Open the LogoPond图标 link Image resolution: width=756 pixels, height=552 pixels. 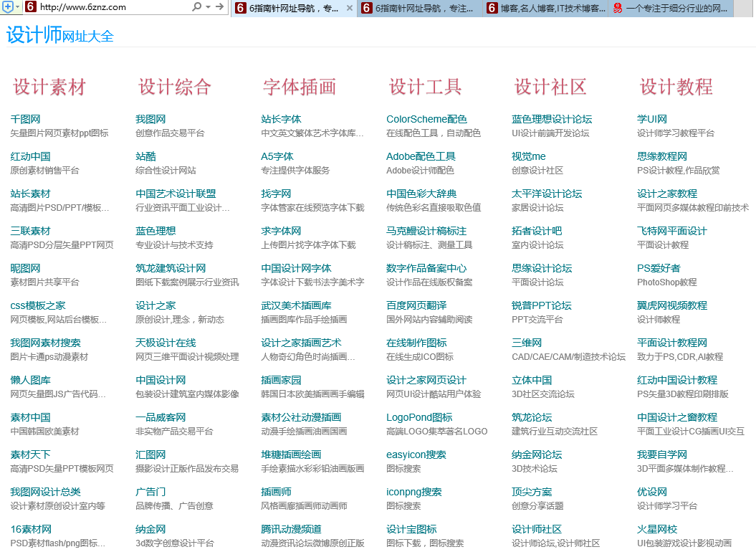[419, 417]
